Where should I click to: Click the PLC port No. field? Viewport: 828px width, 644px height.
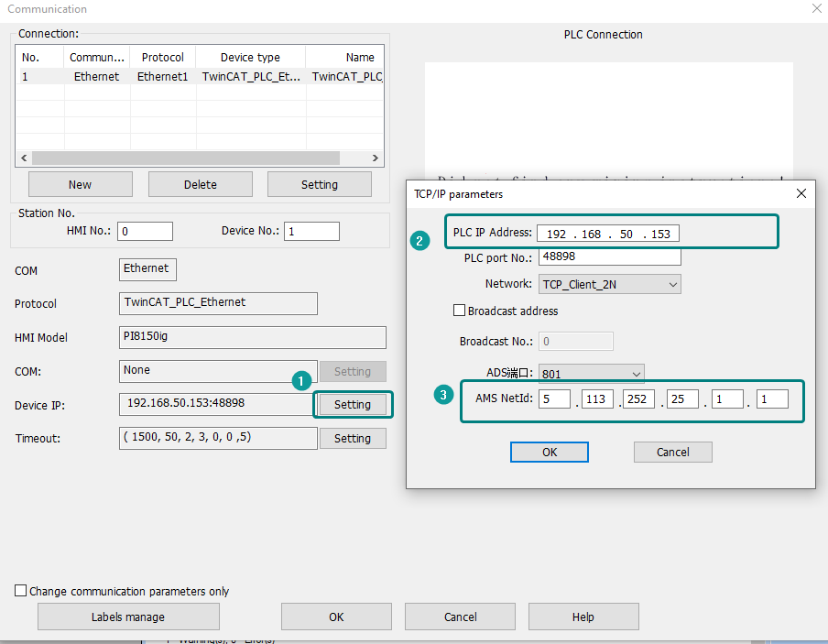click(609, 258)
